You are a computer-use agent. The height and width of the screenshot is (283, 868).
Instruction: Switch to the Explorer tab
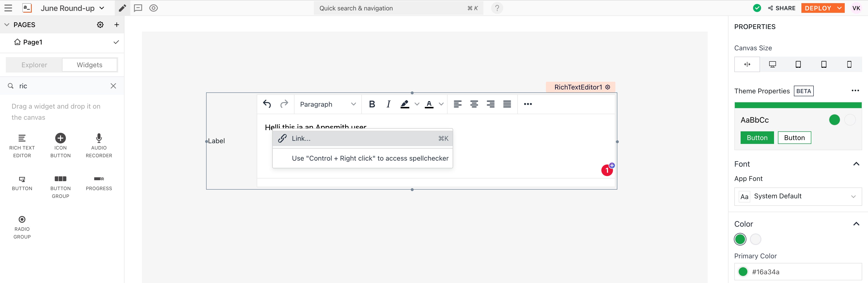coord(34,65)
